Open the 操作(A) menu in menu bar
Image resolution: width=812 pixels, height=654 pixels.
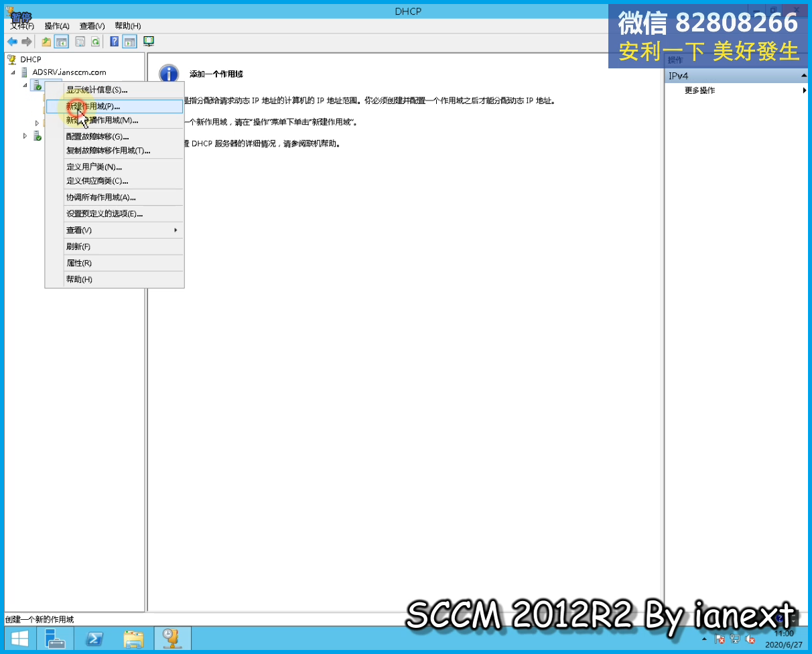57,26
